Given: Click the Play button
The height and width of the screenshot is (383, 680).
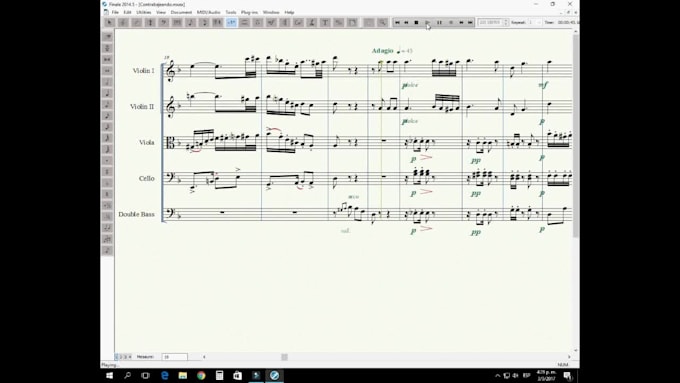Looking at the screenshot, I should (x=428, y=22).
